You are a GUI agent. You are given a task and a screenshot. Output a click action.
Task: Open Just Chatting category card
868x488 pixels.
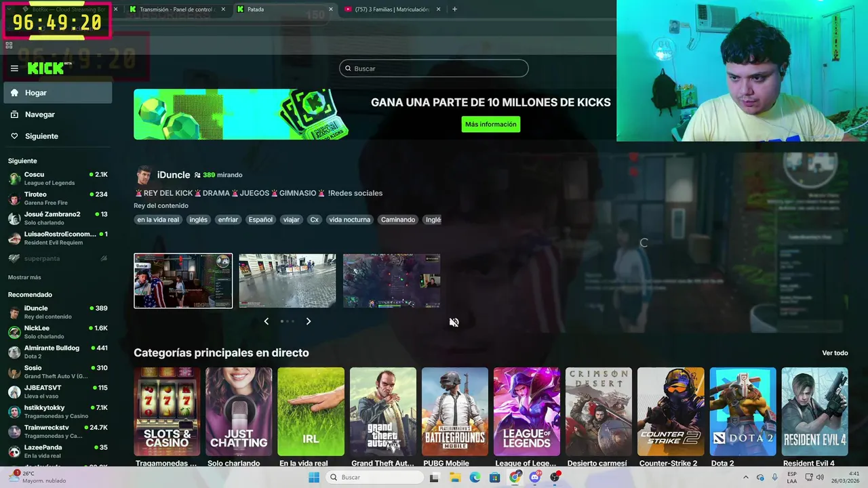[239, 411]
